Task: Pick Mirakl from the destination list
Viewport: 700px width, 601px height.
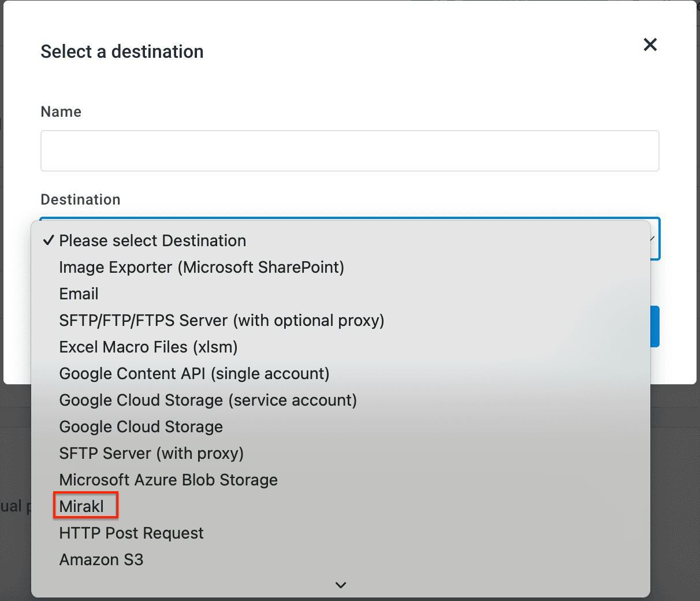Action: point(82,506)
